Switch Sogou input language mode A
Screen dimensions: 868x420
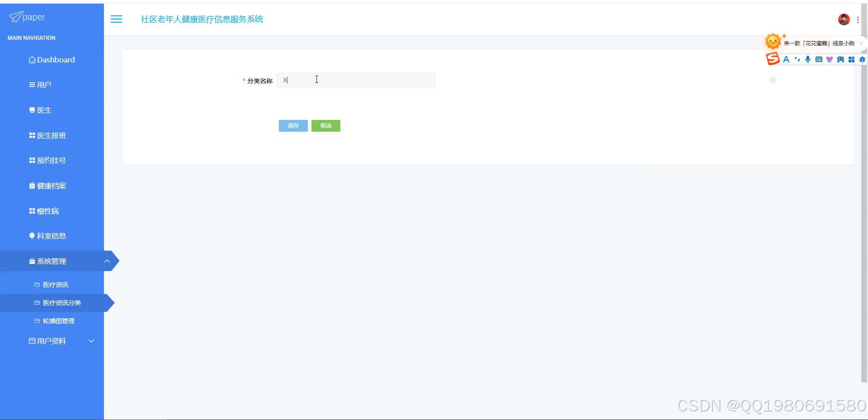click(x=786, y=59)
